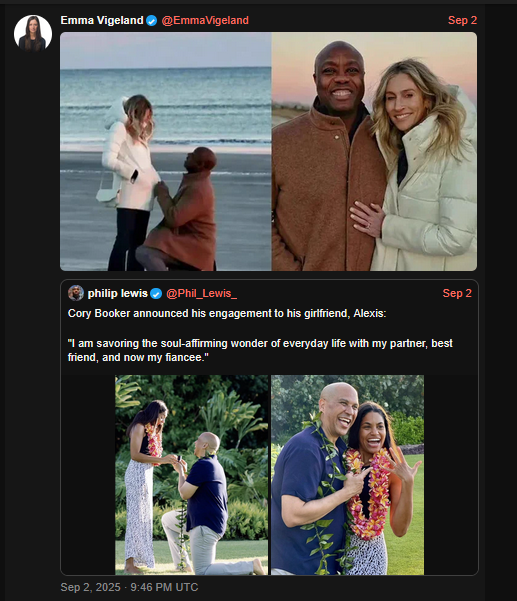
Task: Click empty black area left of garden photo
Action: [88, 475]
